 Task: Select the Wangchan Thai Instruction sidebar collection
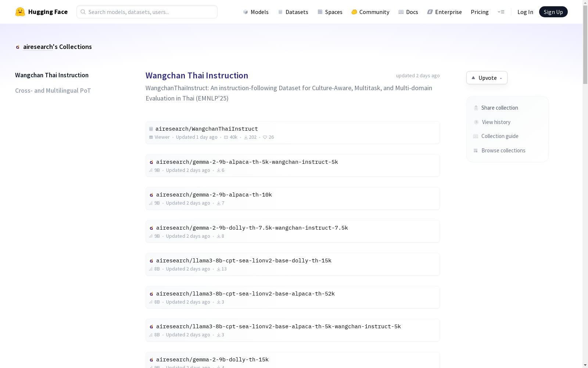[x=52, y=75]
